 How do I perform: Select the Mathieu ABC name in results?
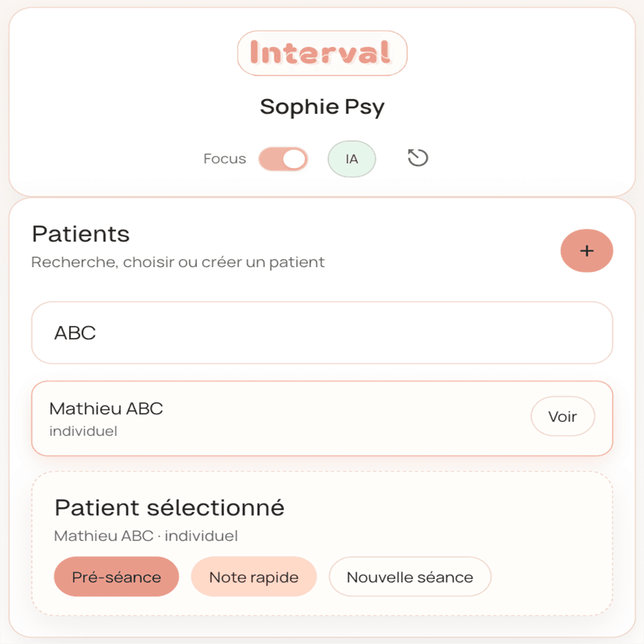pos(106,408)
